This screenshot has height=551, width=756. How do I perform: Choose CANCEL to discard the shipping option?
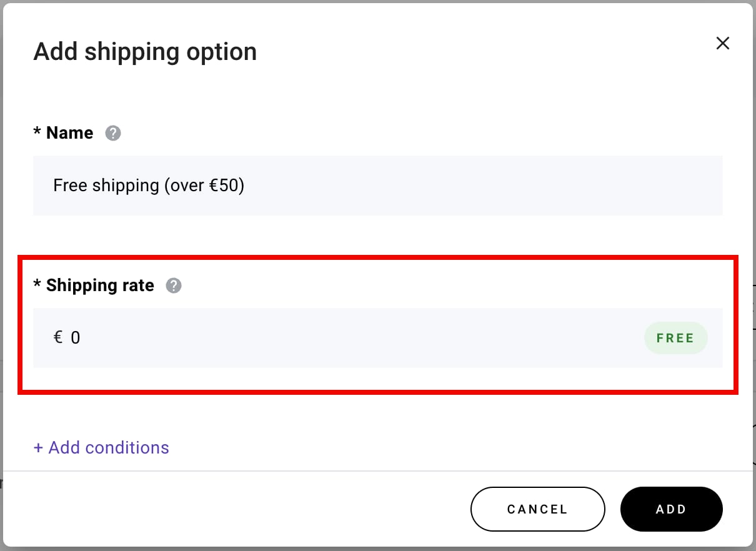tap(537, 509)
